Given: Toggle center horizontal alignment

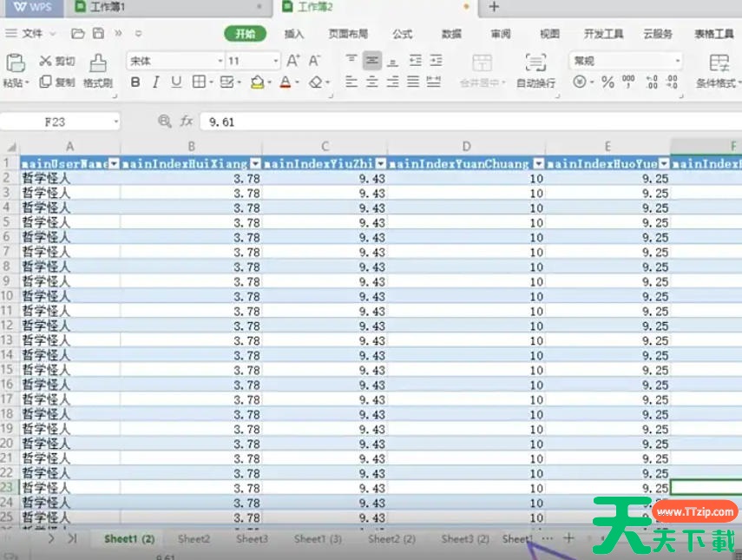Looking at the screenshot, I should (372, 82).
